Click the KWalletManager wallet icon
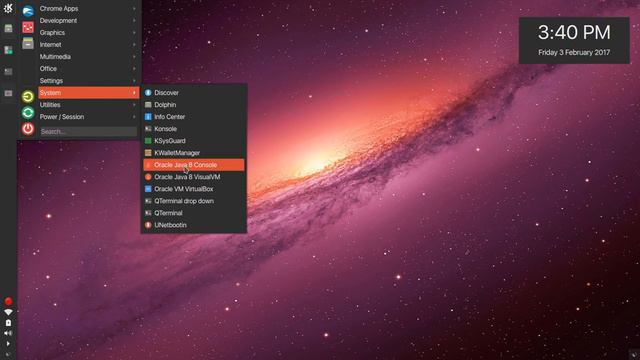This screenshot has width=640, height=360. tap(148, 153)
